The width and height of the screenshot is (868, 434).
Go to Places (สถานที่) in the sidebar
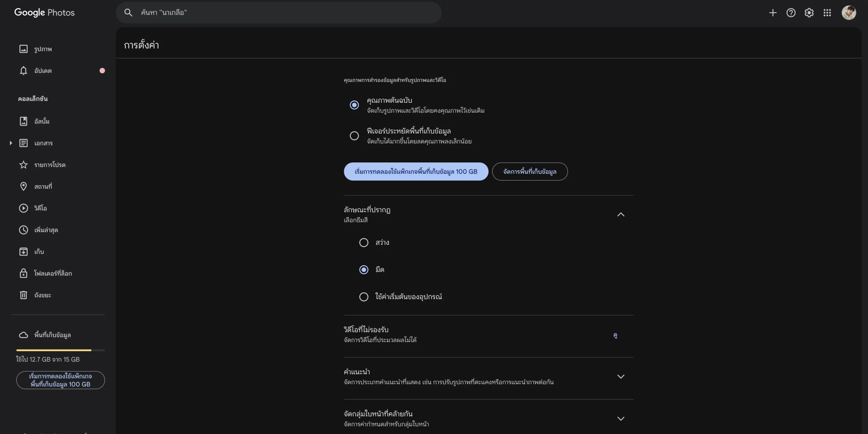[43, 186]
